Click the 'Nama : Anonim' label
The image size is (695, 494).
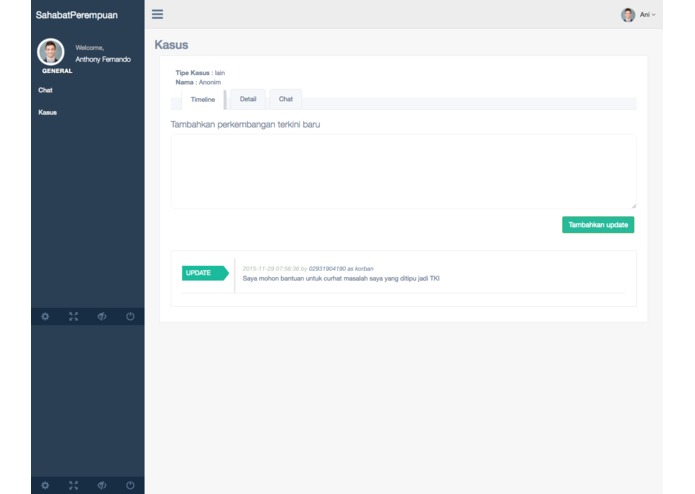point(198,82)
